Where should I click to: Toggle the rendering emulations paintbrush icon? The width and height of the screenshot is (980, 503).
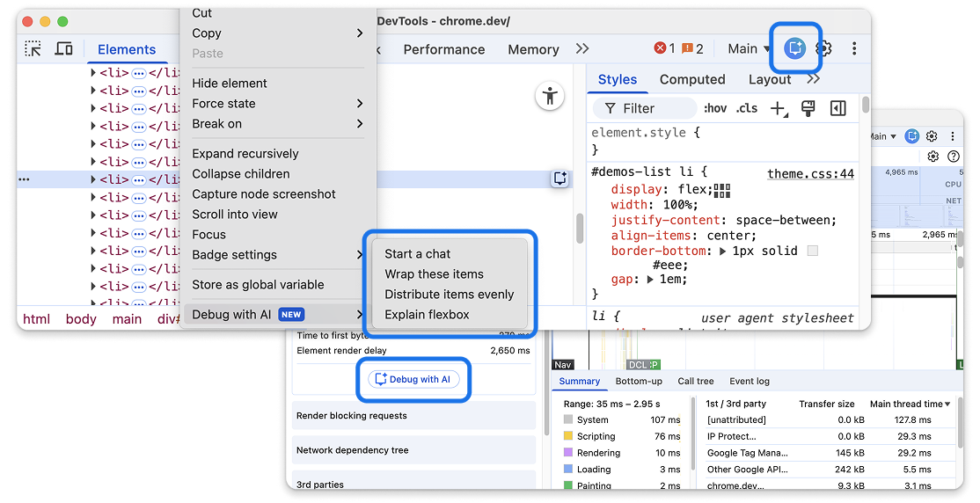point(808,108)
